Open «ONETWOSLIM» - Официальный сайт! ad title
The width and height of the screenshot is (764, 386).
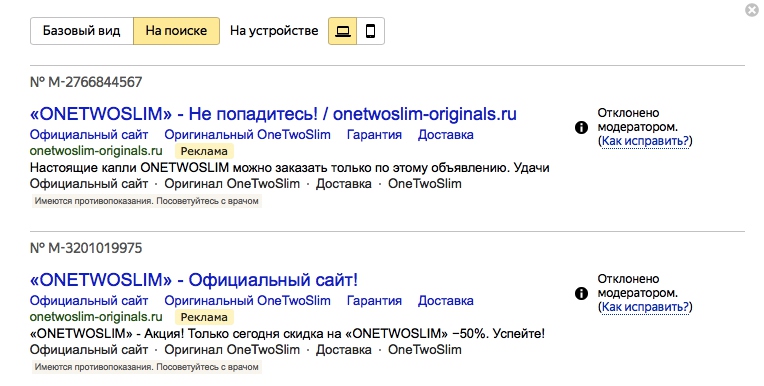[194, 280]
